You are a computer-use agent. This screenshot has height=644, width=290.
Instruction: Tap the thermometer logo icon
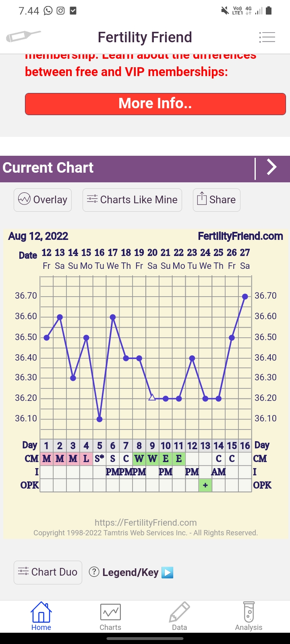[23, 37]
